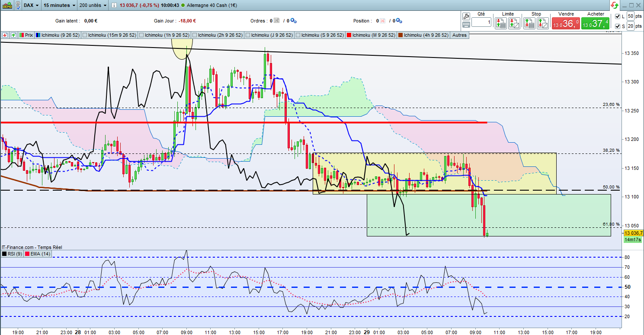Click the Allemagne 40 Cash (1€) label
Viewport: 644px width, 335px height.
pyautogui.click(x=211, y=6)
